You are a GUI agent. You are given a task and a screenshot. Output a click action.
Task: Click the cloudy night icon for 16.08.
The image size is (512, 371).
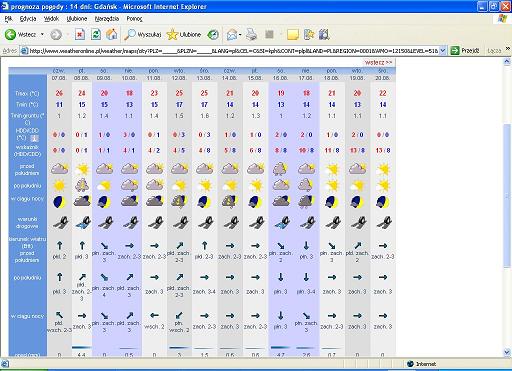pyautogui.click(x=281, y=201)
